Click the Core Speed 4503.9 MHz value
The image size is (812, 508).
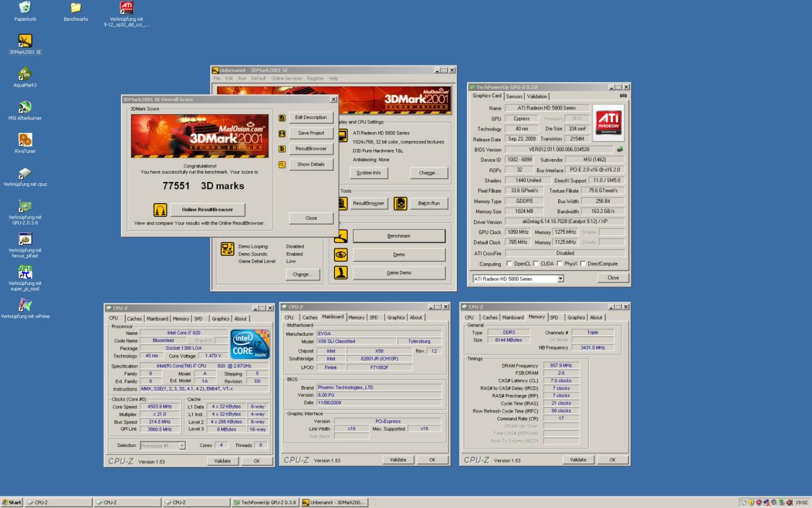159,407
